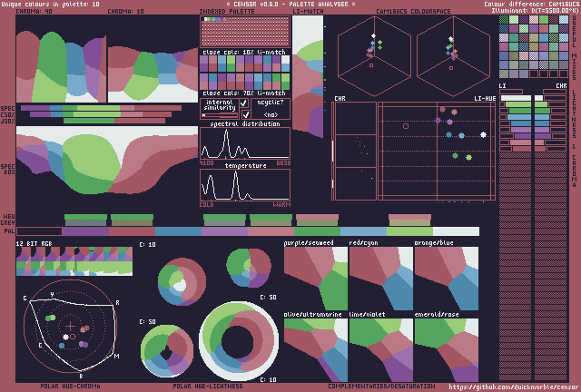The width and height of the screenshot is (581, 392).
Task: Click the 'CHROMA: 10' label
Action: (125, 12)
